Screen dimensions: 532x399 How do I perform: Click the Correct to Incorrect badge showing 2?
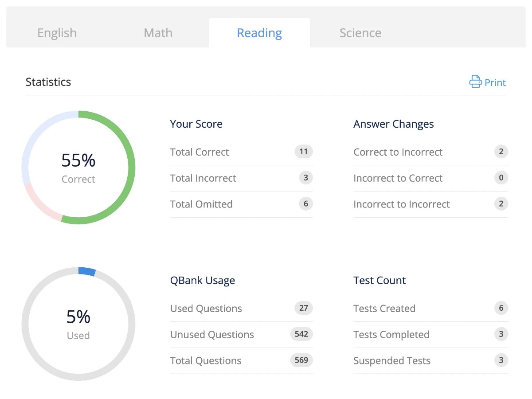click(501, 152)
